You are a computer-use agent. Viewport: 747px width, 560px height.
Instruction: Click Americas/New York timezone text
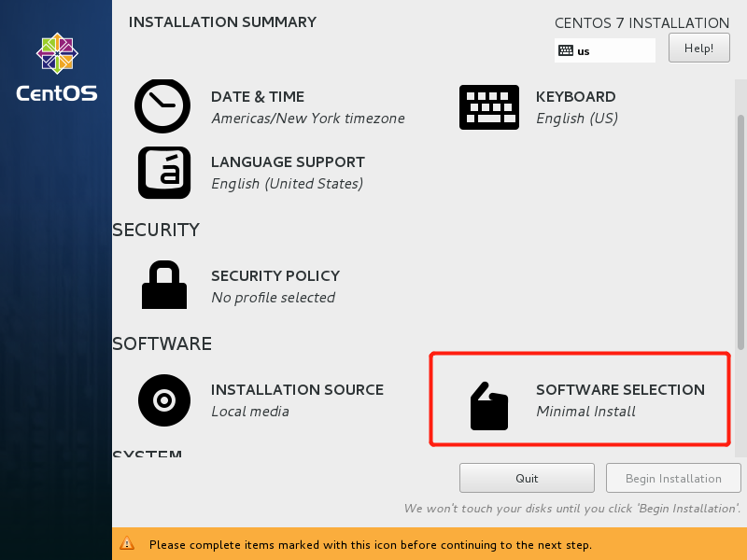pyautogui.click(x=308, y=119)
